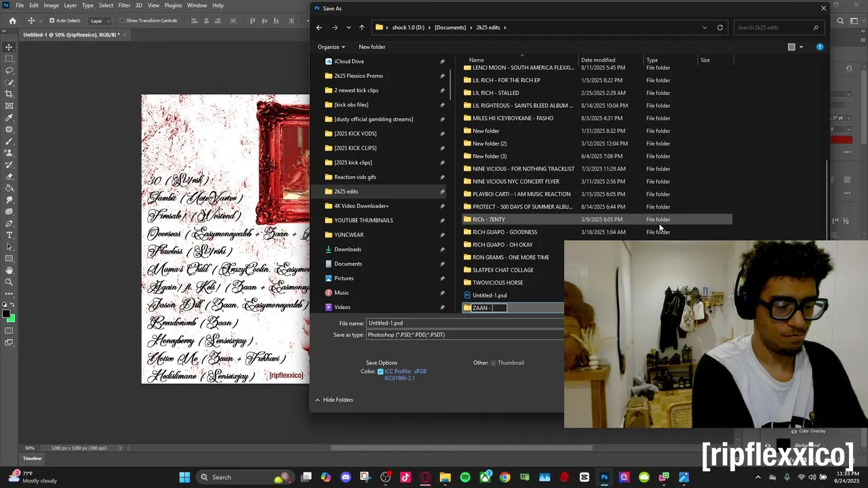Click the New folder button
The height and width of the screenshot is (488, 868).
click(x=372, y=47)
